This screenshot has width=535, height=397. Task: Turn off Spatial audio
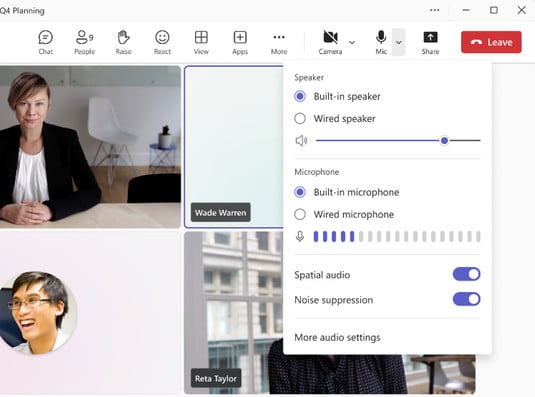(x=466, y=274)
